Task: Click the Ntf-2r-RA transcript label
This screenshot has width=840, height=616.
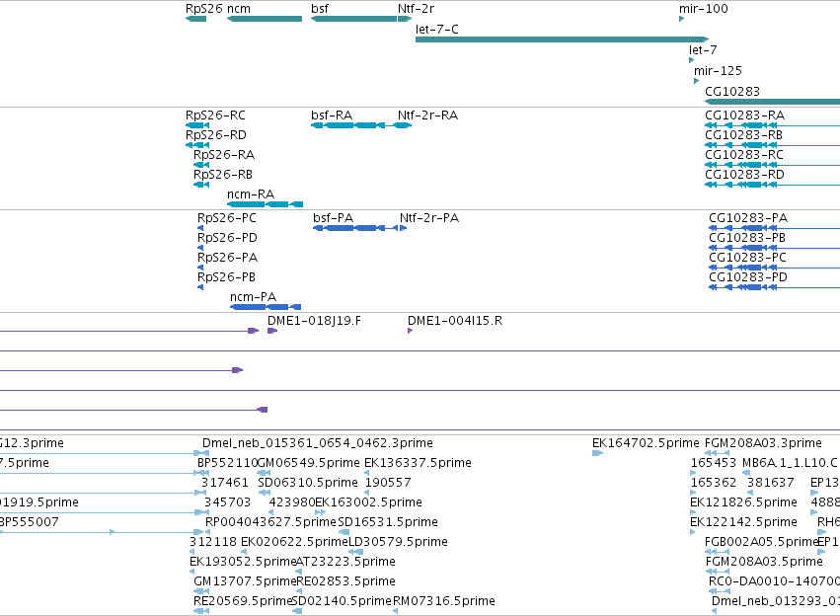Action: pyautogui.click(x=427, y=115)
